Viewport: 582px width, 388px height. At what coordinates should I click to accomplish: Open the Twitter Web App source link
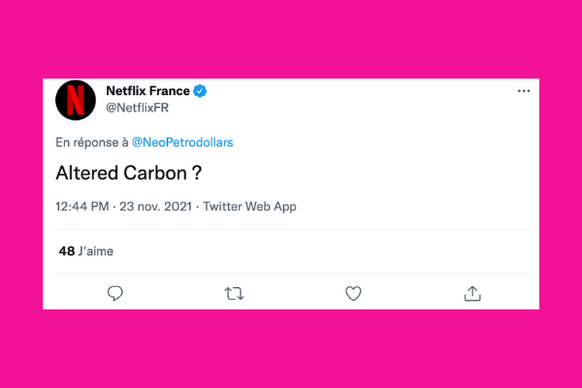(249, 206)
